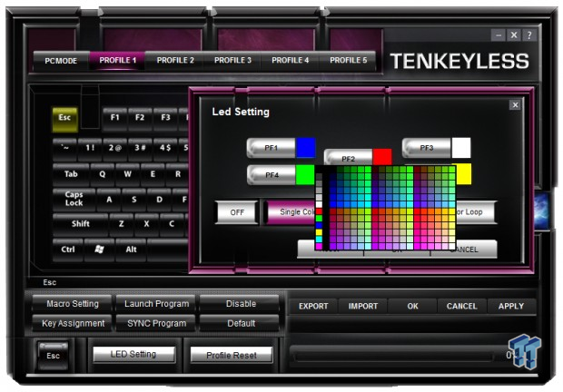Viewport: 563px width, 392px height.
Task: Click the yellow Esc key on keyboard
Action: tap(64, 118)
